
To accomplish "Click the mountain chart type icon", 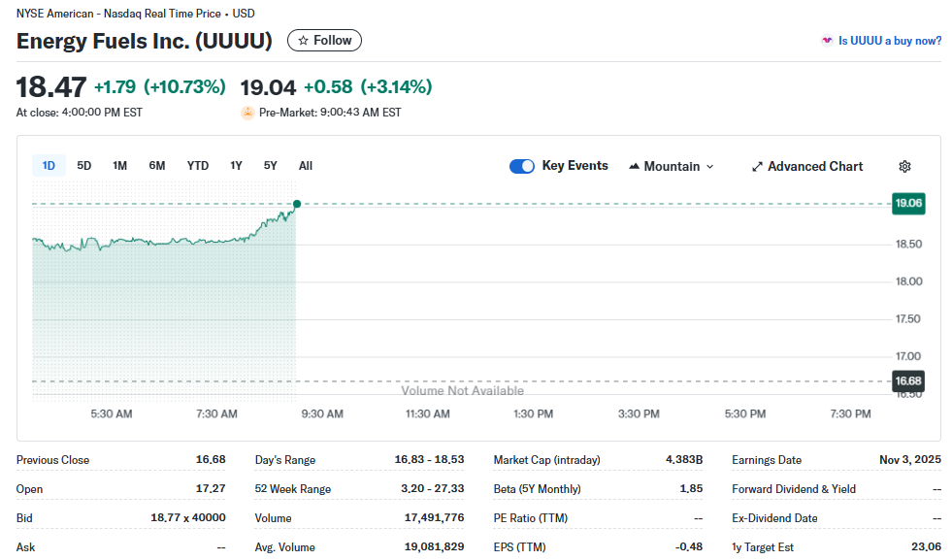I will 635,166.
